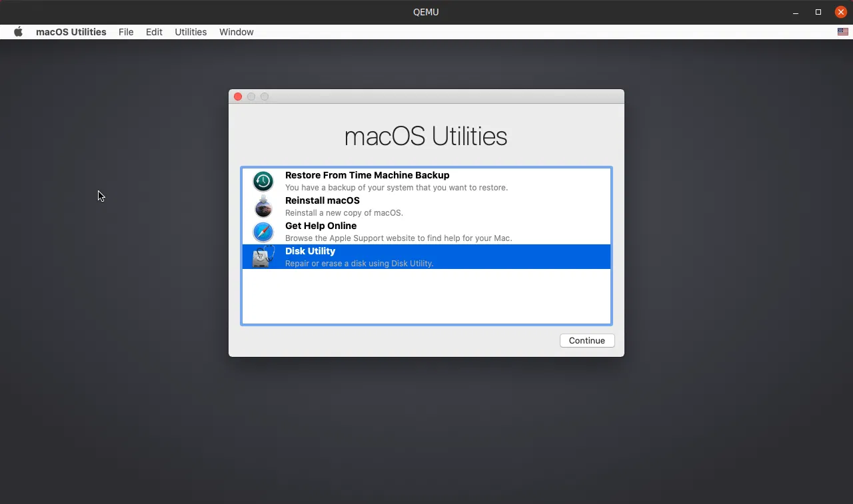This screenshot has width=853, height=504.
Task: Open the File menu
Action: click(x=126, y=32)
